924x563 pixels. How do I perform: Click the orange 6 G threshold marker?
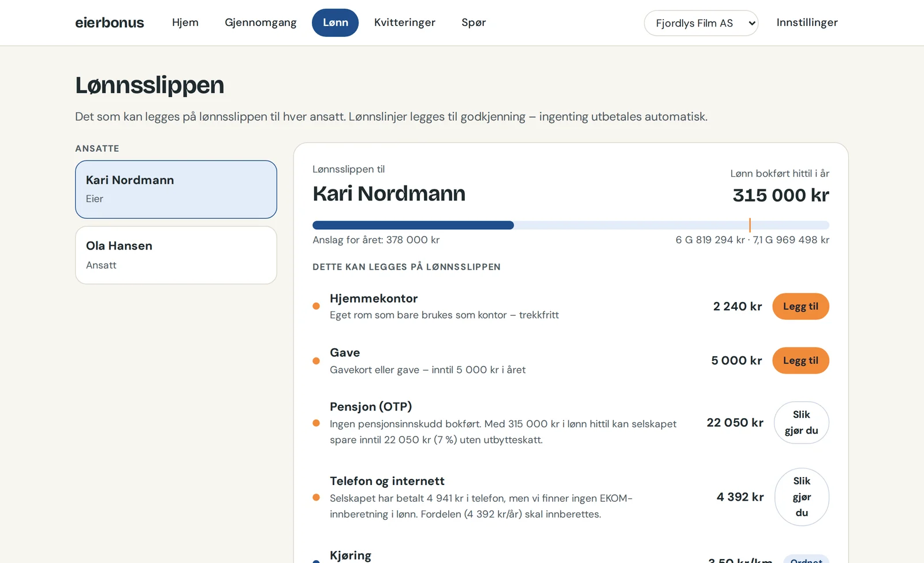coord(750,225)
